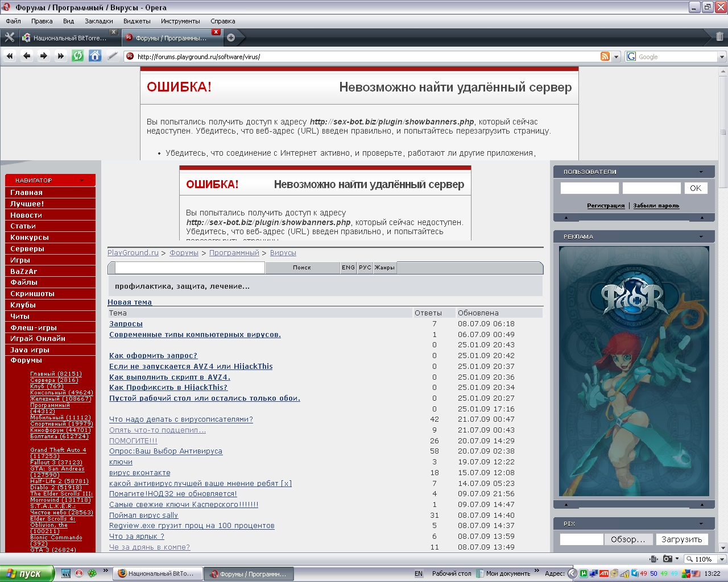Click the ATI tray icon

click(604, 573)
